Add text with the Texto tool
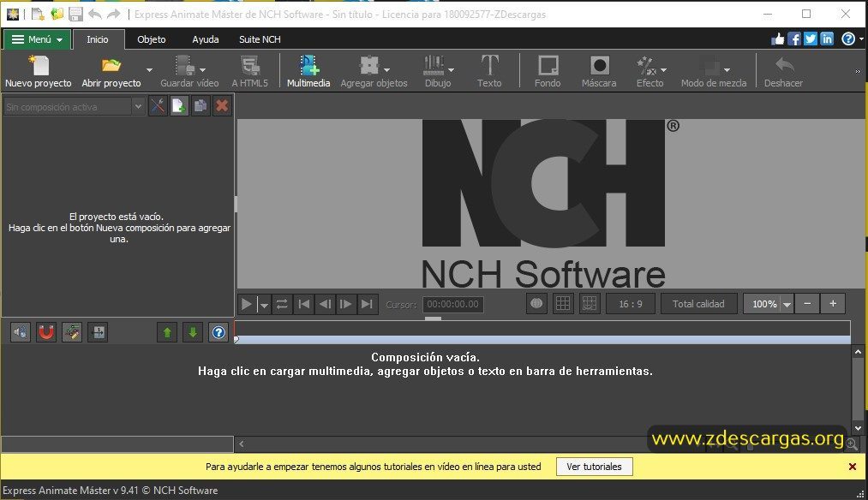Image resolution: width=868 pixels, height=500 pixels. (x=489, y=71)
